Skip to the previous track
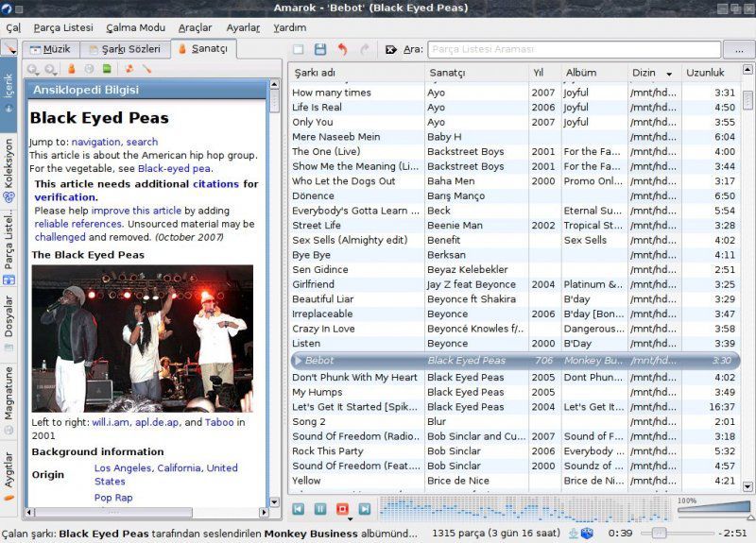Viewport: 756px width, 543px height. click(299, 509)
